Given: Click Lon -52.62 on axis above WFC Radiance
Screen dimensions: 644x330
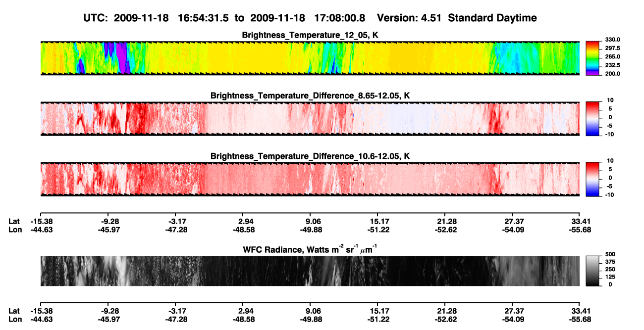Looking at the screenshot, I should [x=446, y=230].
